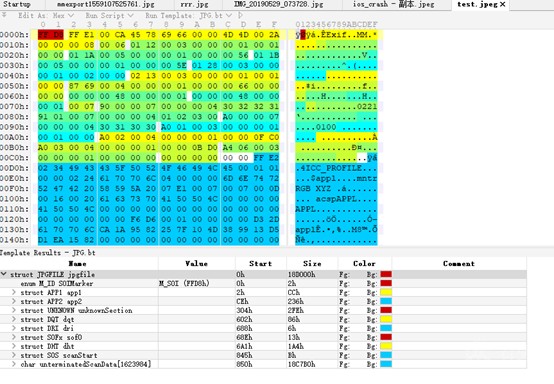554x384 pixels.
Task: Click the 0123456789ABCDEF ASCII column header
Action: click(x=336, y=24)
